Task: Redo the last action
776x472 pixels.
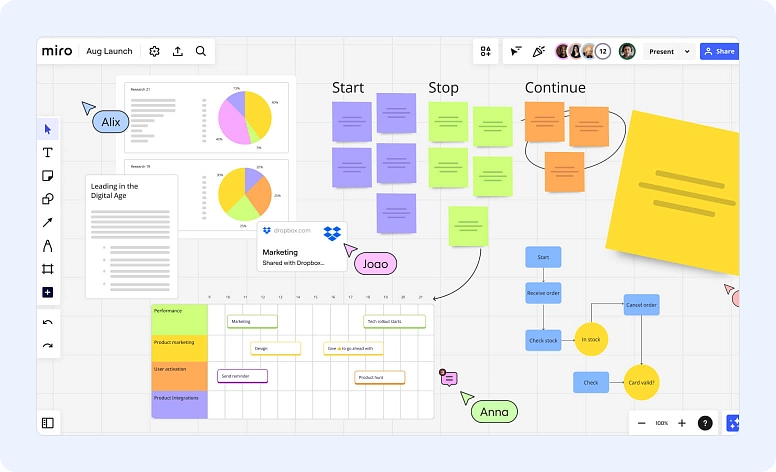Action: tap(48, 345)
